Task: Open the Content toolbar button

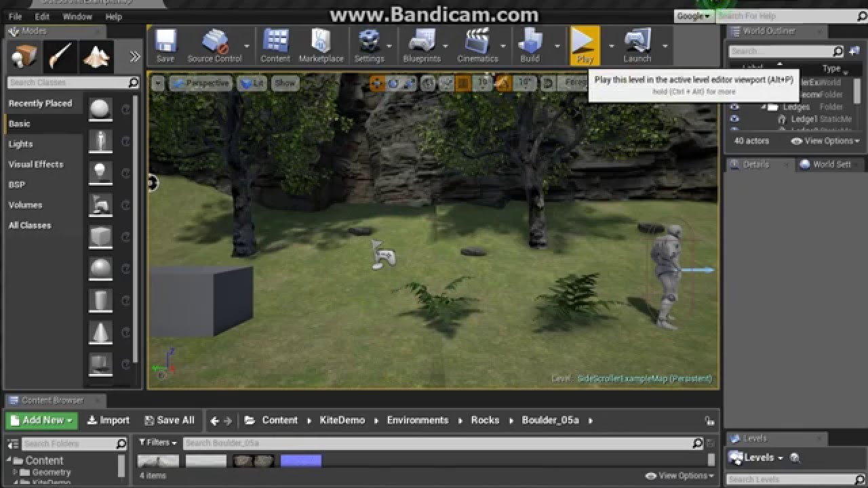Action: [x=275, y=45]
